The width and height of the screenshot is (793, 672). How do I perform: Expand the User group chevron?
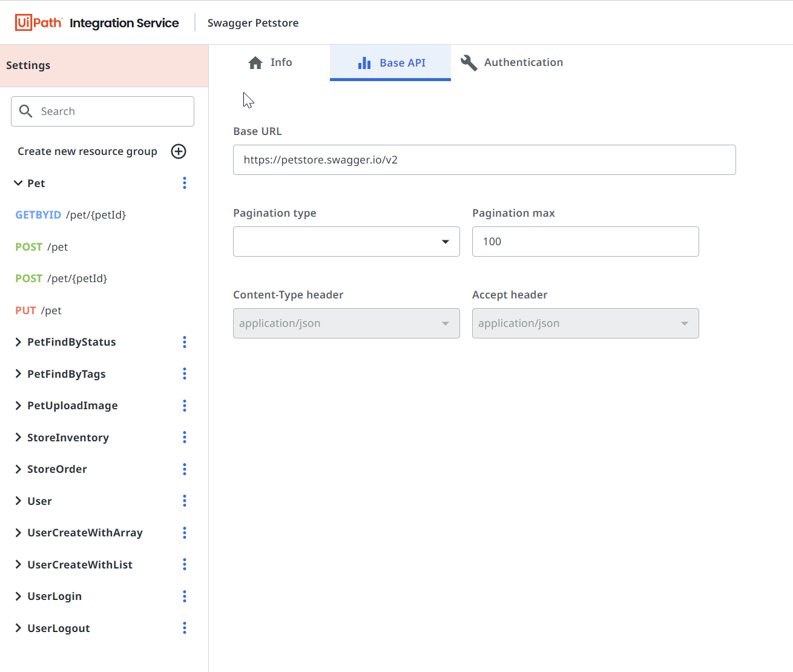point(18,501)
